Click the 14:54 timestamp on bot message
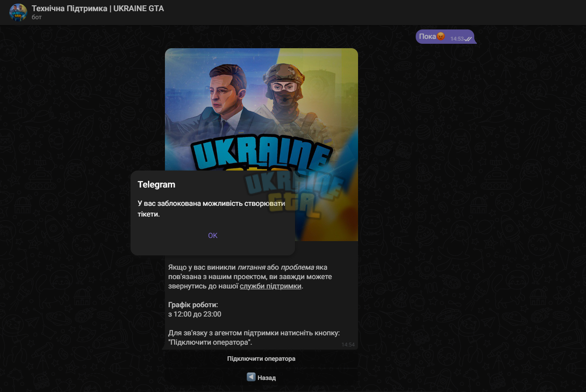 point(348,345)
